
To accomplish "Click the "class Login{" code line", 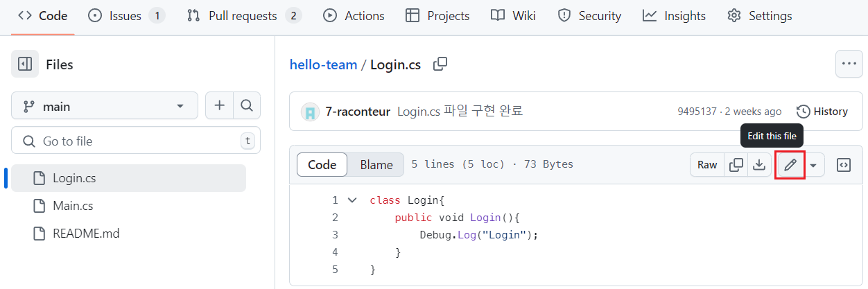I will pyautogui.click(x=406, y=200).
